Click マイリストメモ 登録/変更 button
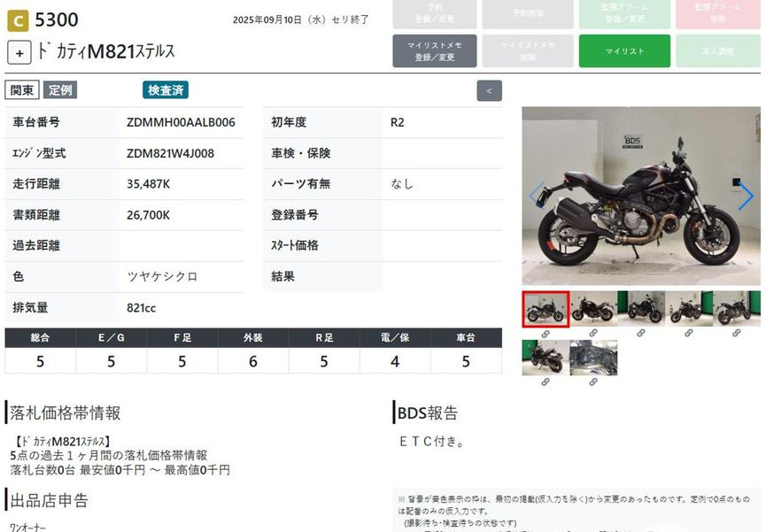 click(x=434, y=51)
